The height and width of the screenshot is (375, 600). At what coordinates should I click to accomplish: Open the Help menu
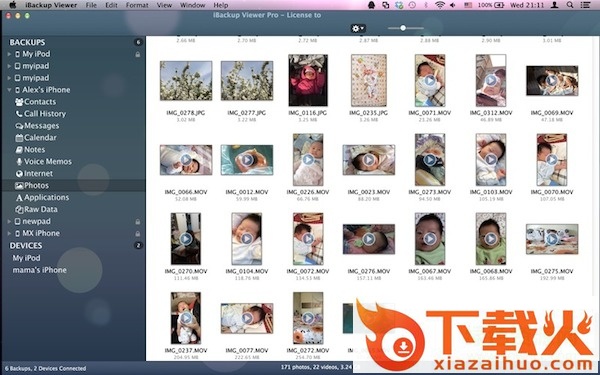click(221, 5)
